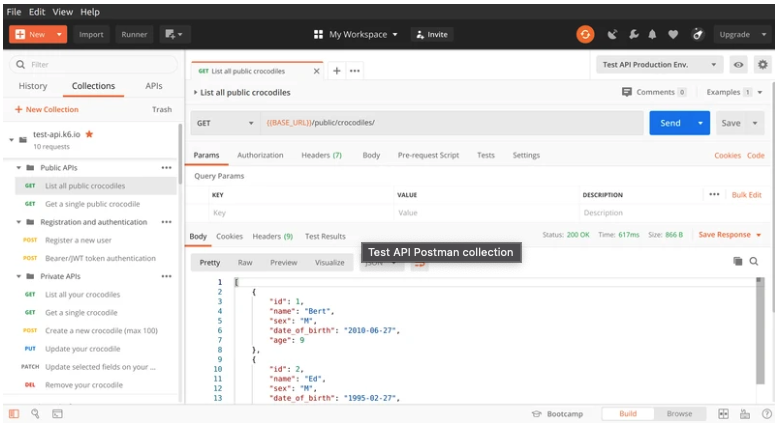775x423 pixels.
Task: Open the Test Results response tab
Action: point(325,236)
